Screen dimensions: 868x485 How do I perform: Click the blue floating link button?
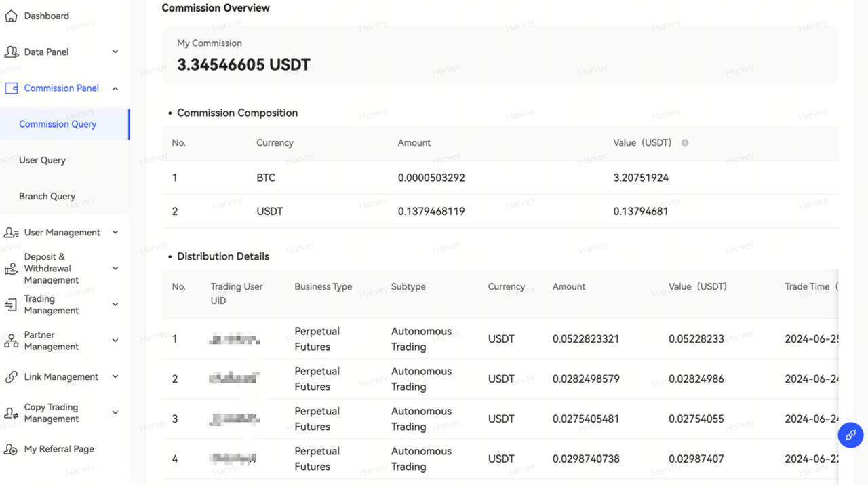pos(850,435)
